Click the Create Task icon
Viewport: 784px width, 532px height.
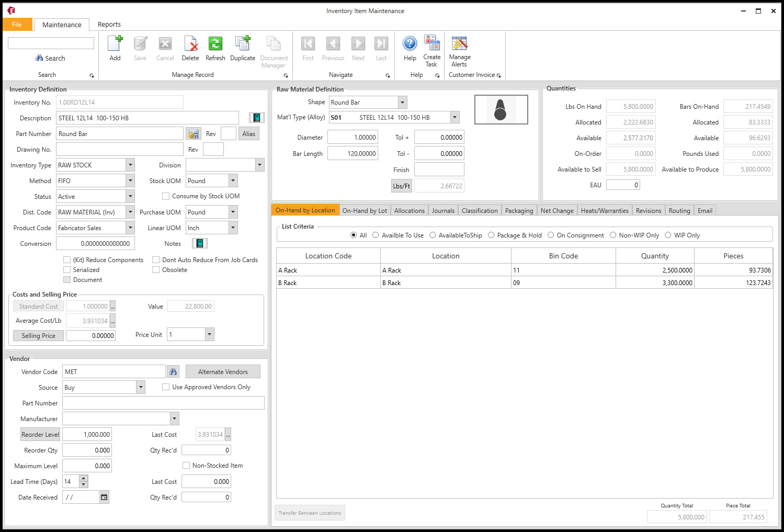point(431,48)
